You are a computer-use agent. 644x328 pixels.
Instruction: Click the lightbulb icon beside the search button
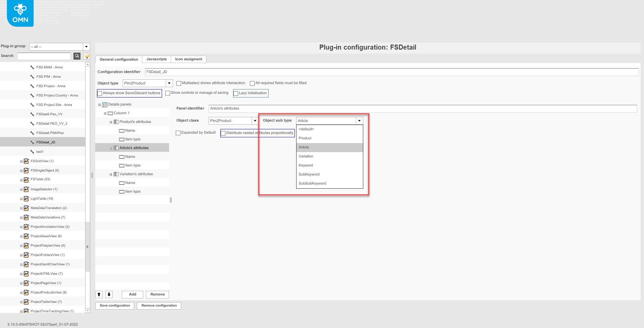click(86, 56)
